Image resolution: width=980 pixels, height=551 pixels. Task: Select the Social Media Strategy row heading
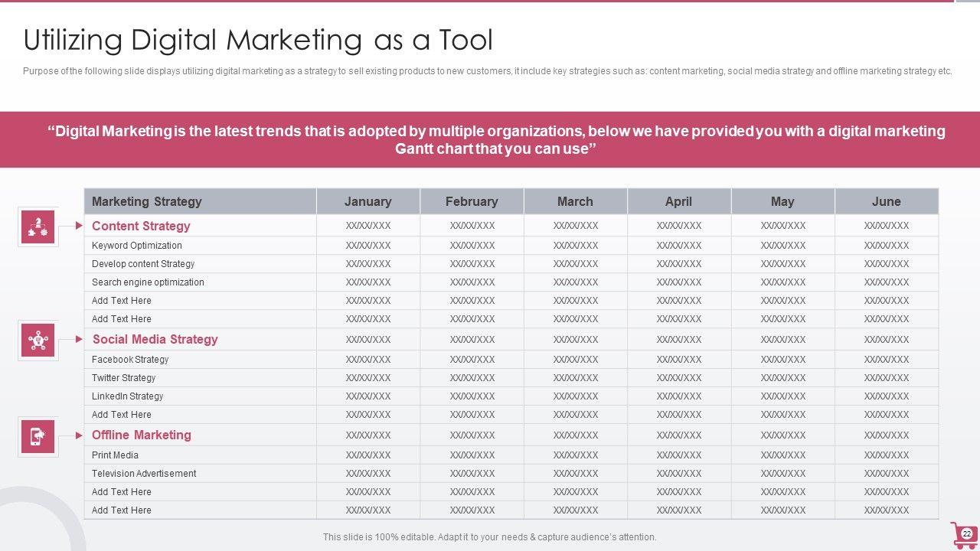tap(155, 339)
